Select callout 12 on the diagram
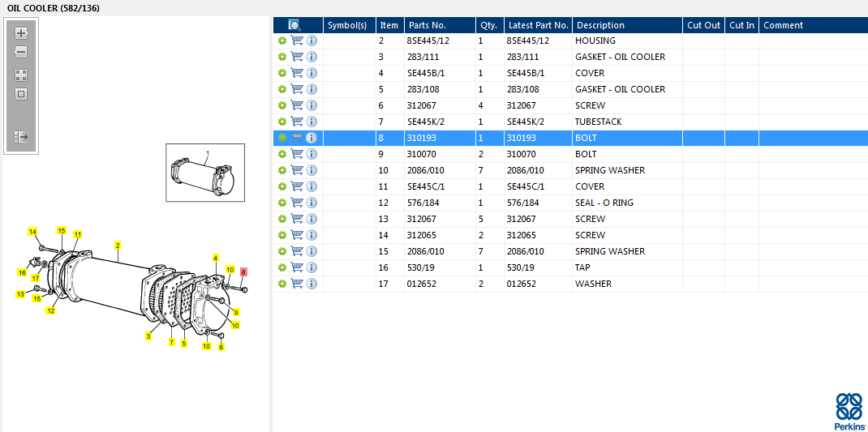This screenshot has height=432, width=868. pos(50,310)
